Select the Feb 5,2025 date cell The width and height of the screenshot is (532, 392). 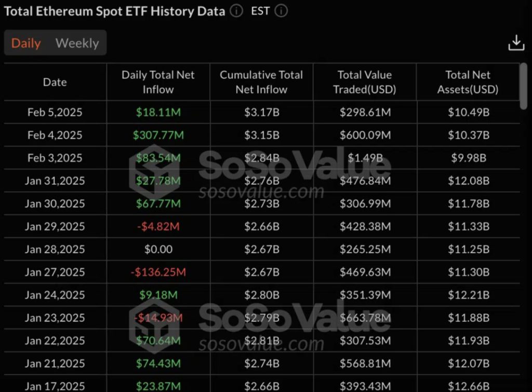[55, 112]
